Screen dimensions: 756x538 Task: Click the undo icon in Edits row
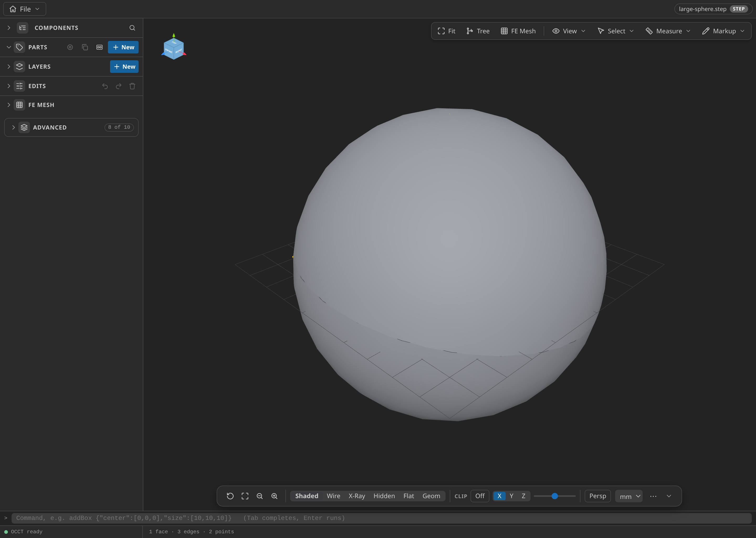click(x=105, y=86)
